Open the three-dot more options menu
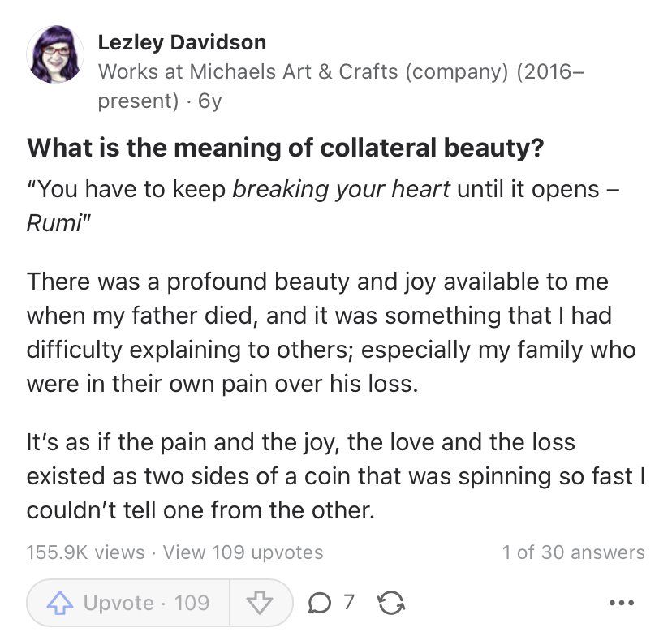The width and height of the screenshot is (672, 632). click(x=622, y=603)
